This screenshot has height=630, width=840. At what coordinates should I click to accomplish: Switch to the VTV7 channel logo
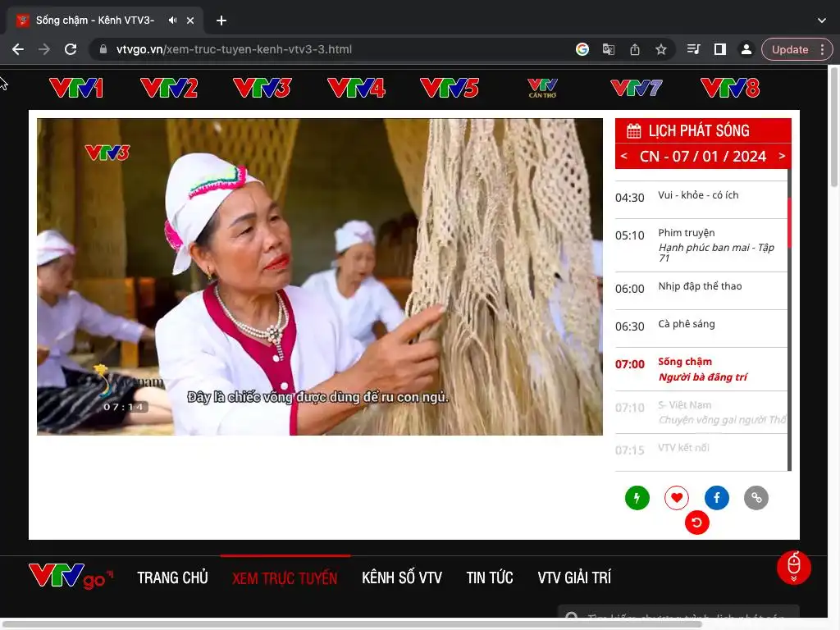coord(637,88)
